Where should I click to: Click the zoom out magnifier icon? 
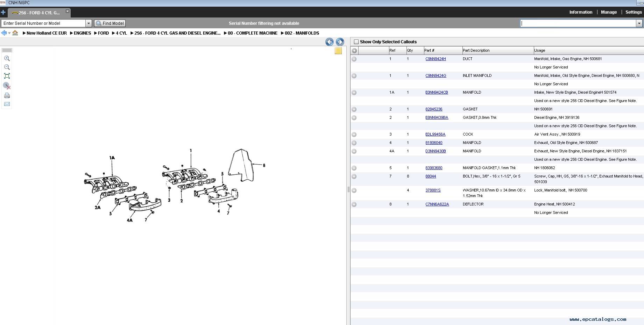click(7, 67)
